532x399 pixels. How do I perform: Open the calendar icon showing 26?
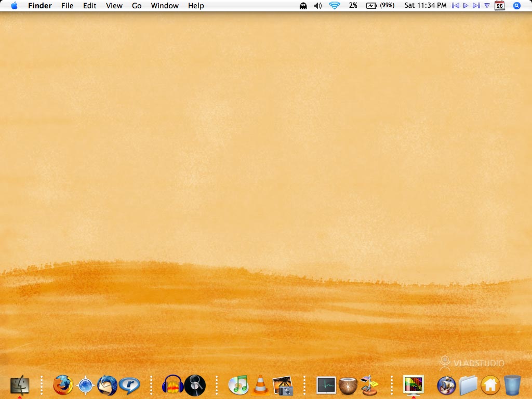499,5
